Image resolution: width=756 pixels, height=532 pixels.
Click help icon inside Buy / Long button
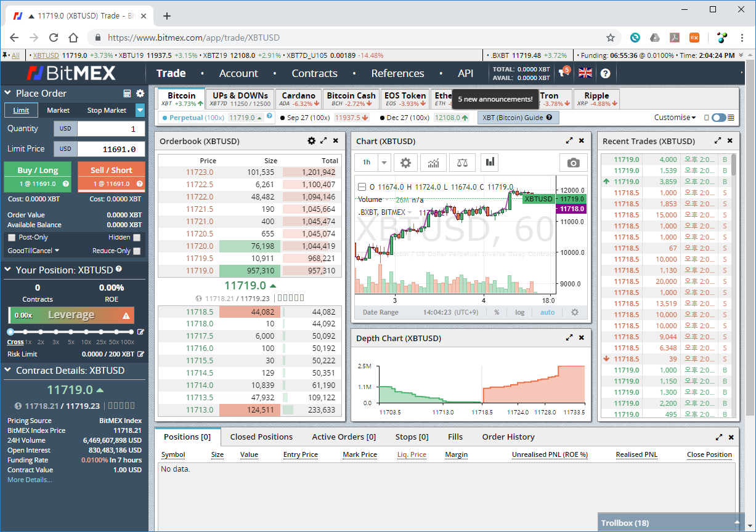66,183
